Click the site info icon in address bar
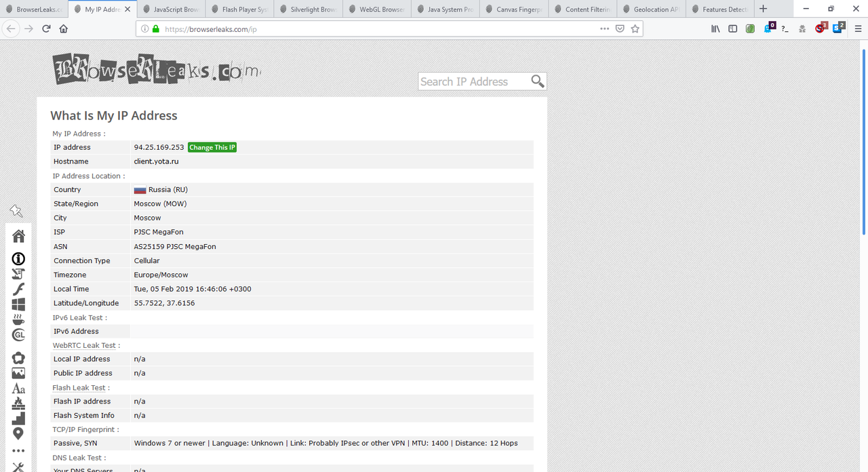Screen dimensions: 868x472 pyautogui.click(x=144, y=29)
